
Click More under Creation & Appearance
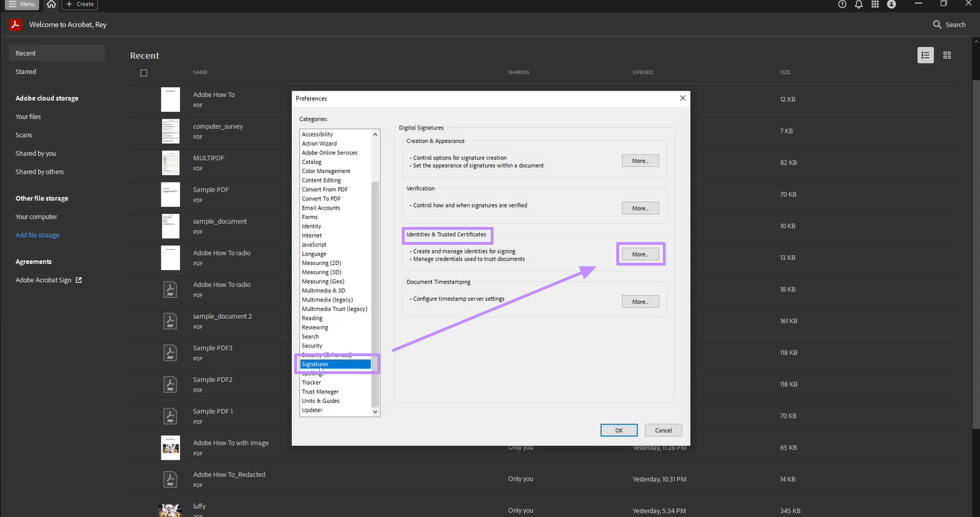640,161
